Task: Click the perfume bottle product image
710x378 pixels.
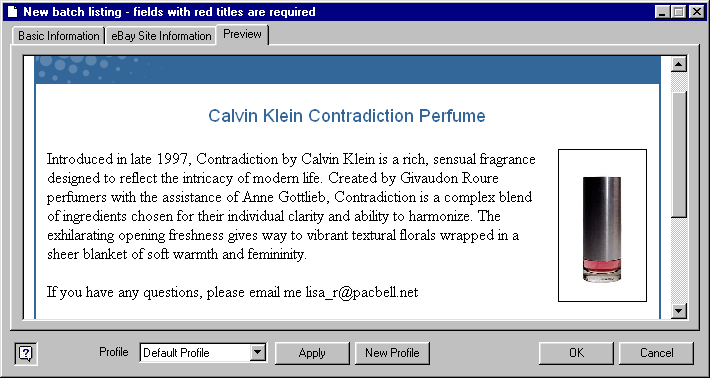Action: (602, 225)
